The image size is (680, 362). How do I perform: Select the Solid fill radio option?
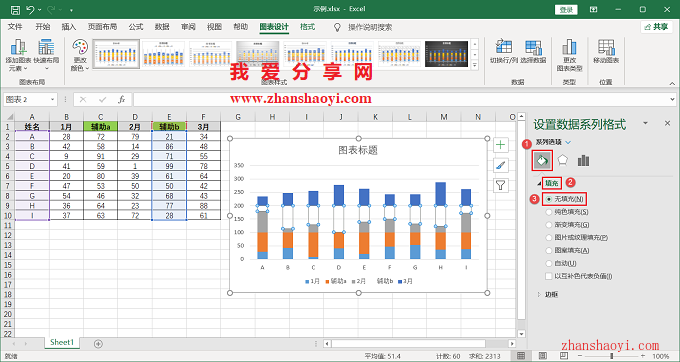click(549, 212)
